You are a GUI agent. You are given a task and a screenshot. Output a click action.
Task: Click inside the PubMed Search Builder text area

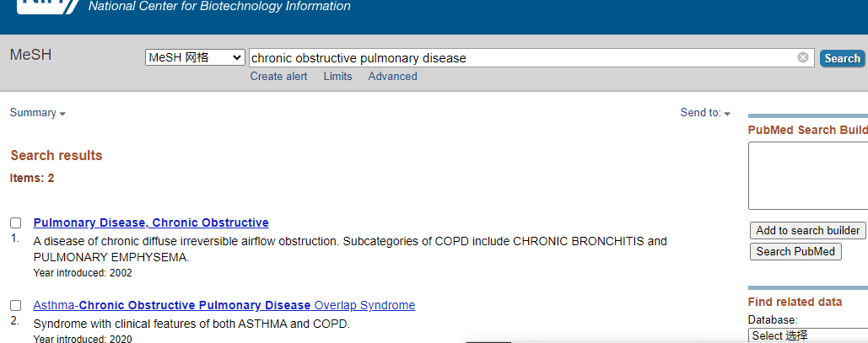coord(808,176)
